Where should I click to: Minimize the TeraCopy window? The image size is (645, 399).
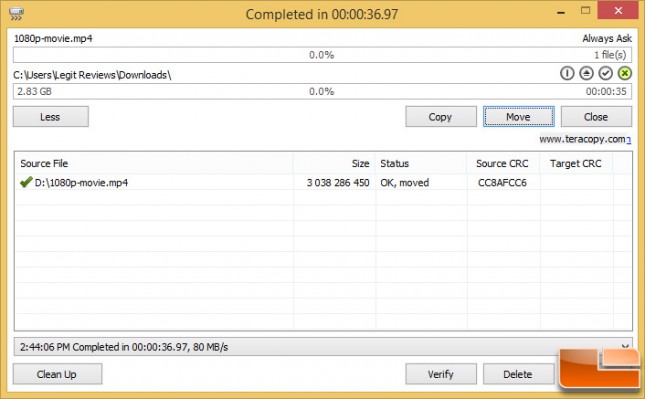coord(560,12)
